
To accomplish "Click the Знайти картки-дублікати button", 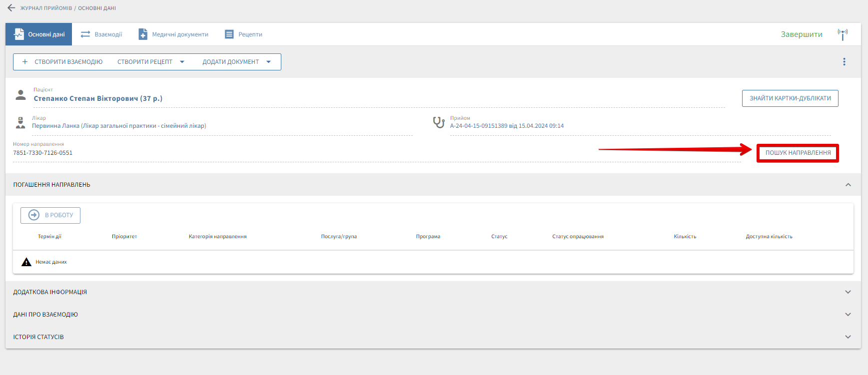I will pos(790,98).
